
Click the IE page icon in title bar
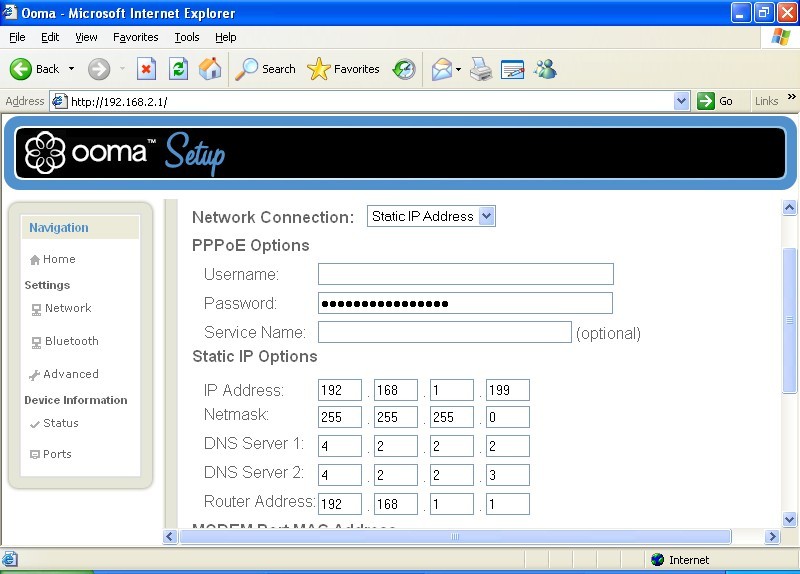[x=10, y=12]
